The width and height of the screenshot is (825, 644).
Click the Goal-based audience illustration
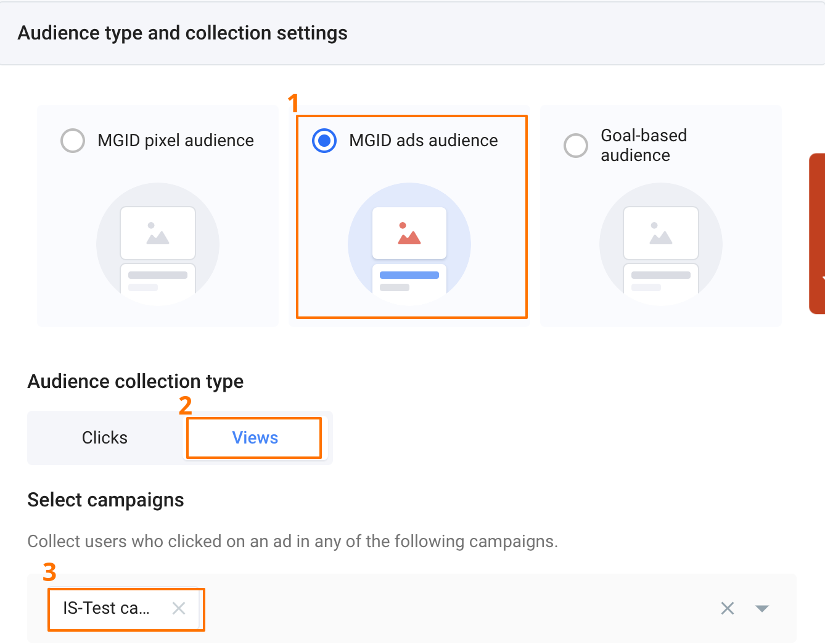coord(661,244)
